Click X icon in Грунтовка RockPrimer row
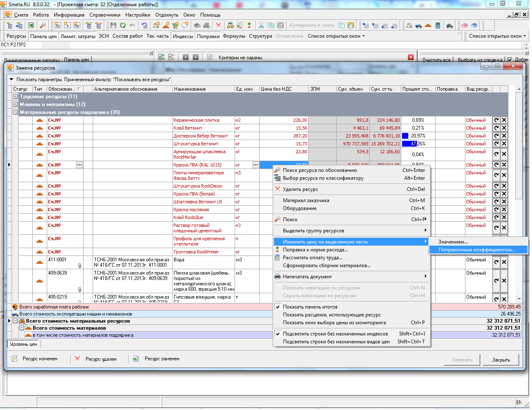This screenshot has width=532, height=410. click(x=504, y=252)
